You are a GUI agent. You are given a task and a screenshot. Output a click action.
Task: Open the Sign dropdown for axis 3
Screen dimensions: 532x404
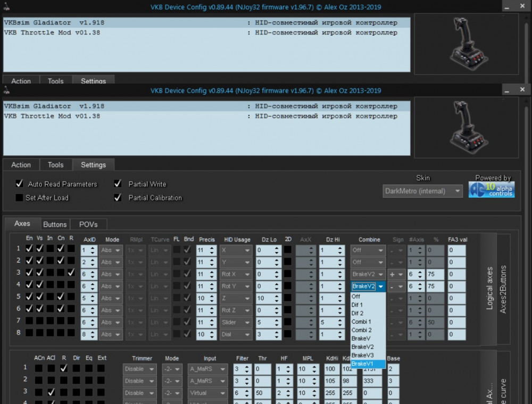click(x=397, y=274)
